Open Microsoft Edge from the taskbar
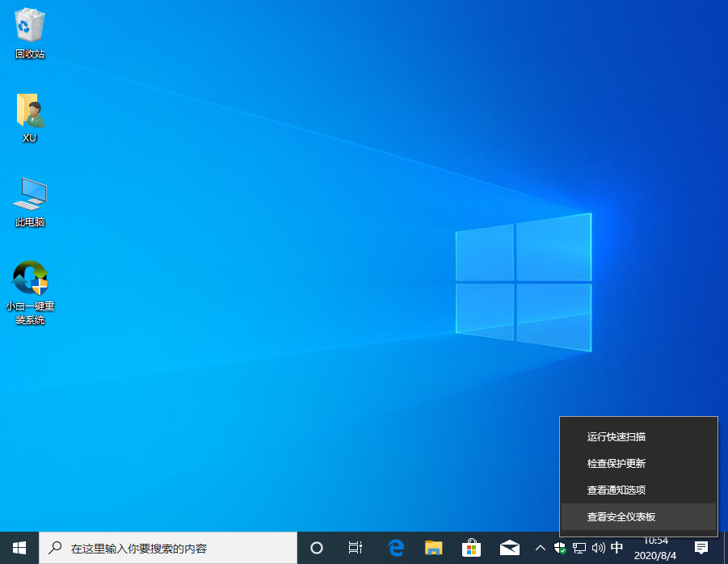Viewport: 728px width, 564px height. point(396,548)
